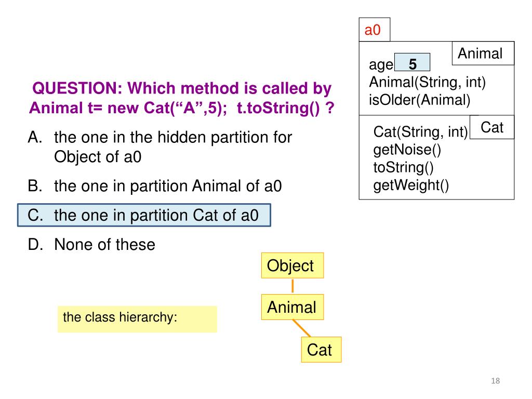Pick answer B partition Animal of a0

(x=155, y=186)
